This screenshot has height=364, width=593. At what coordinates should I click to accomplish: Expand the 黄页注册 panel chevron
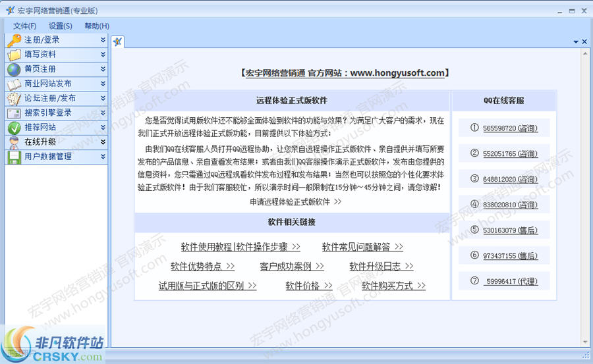(103, 69)
